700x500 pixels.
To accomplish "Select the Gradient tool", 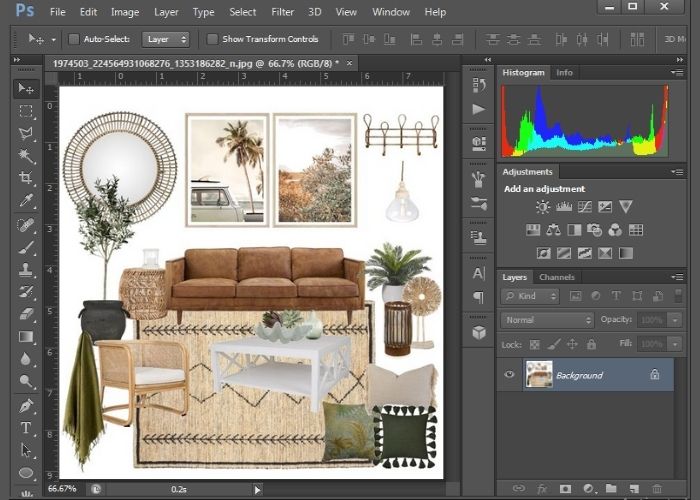I will (x=26, y=336).
